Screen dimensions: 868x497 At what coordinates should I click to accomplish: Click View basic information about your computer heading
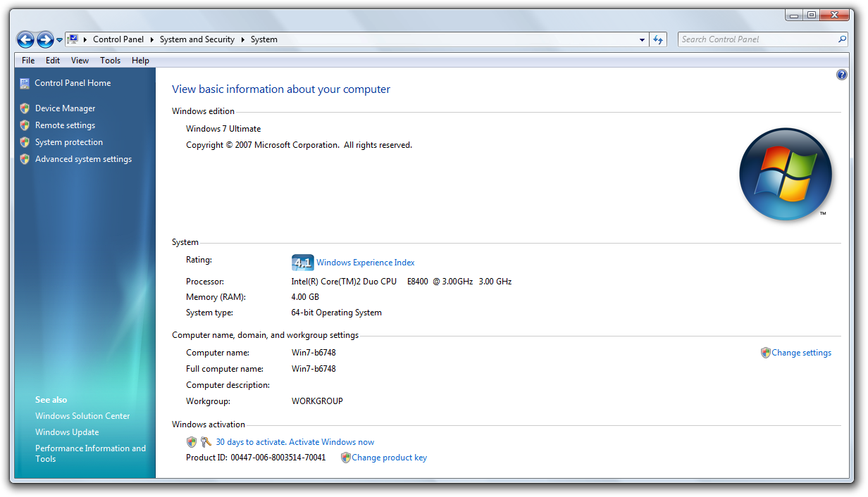tap(281, 89)
